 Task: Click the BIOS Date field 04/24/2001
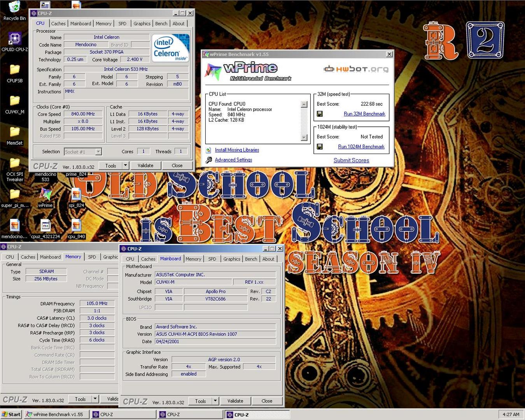[x=215, y=341]
